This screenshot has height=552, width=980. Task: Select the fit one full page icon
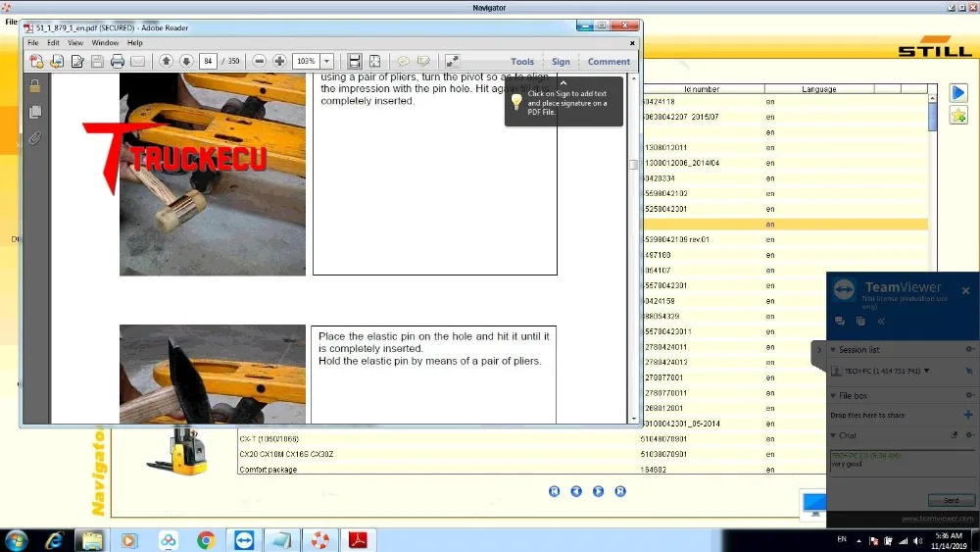pos(375,61)
